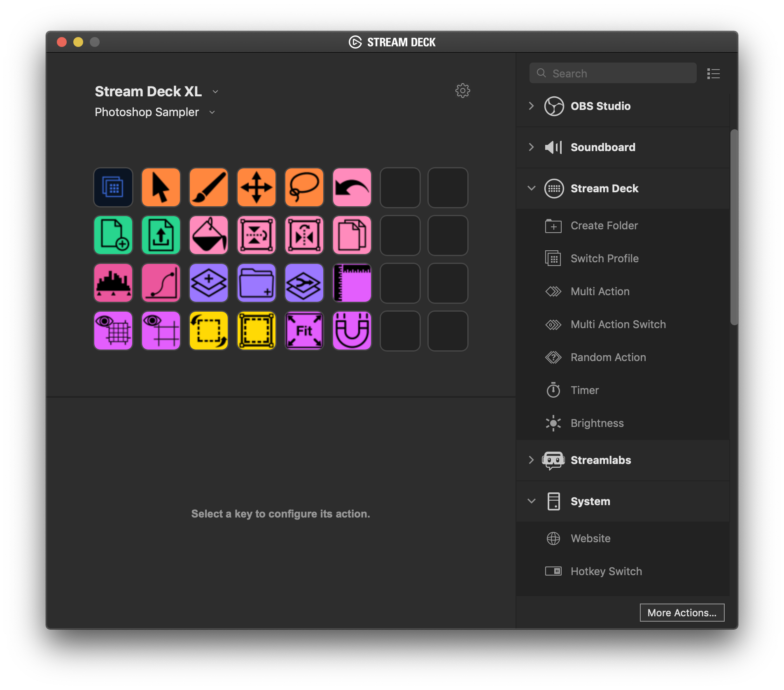Click the empty key after Undo

coord(400,187)
